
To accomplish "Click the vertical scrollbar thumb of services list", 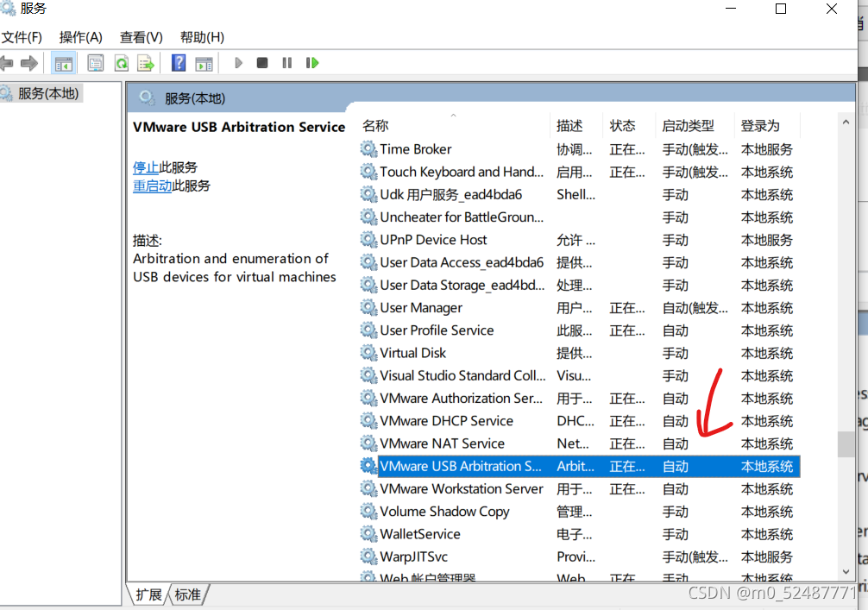I will [x=846, y=444].
